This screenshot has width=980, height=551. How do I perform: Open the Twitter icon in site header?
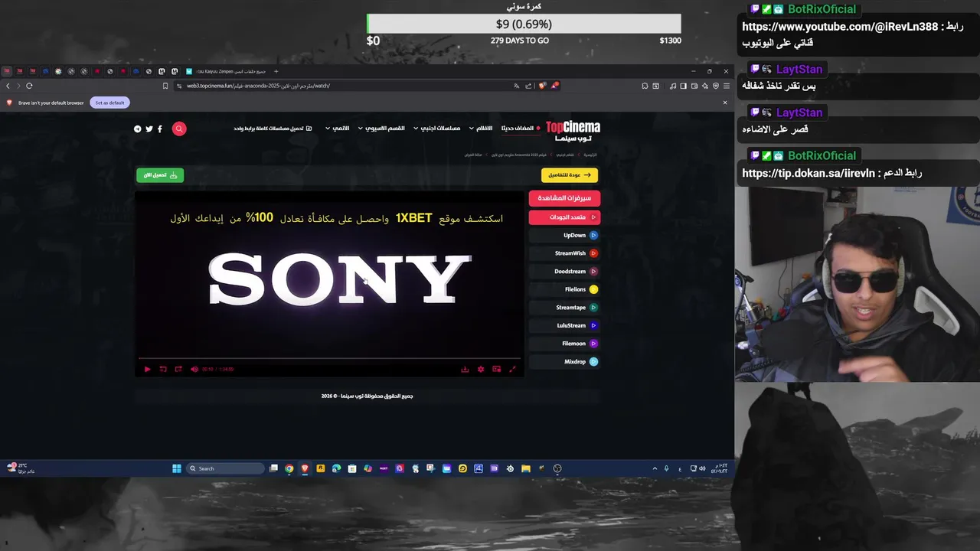click(x=149, y=129)
